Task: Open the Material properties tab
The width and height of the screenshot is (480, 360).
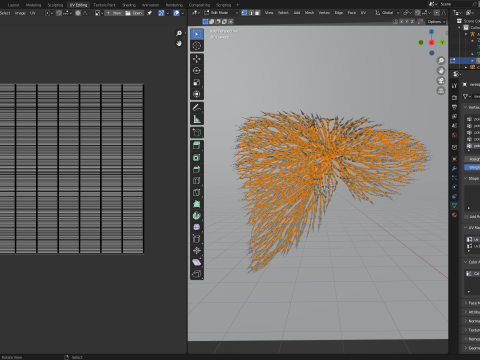Action: point(454,215)
